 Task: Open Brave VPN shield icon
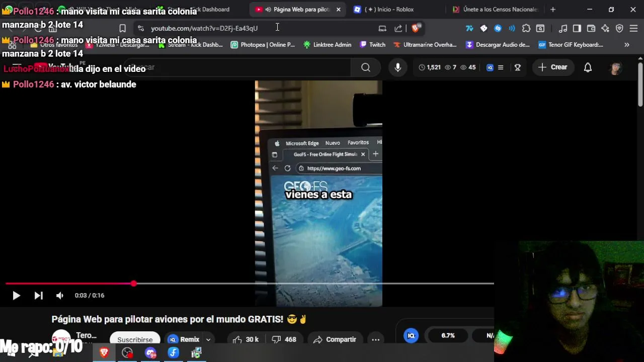click(619, 29)
